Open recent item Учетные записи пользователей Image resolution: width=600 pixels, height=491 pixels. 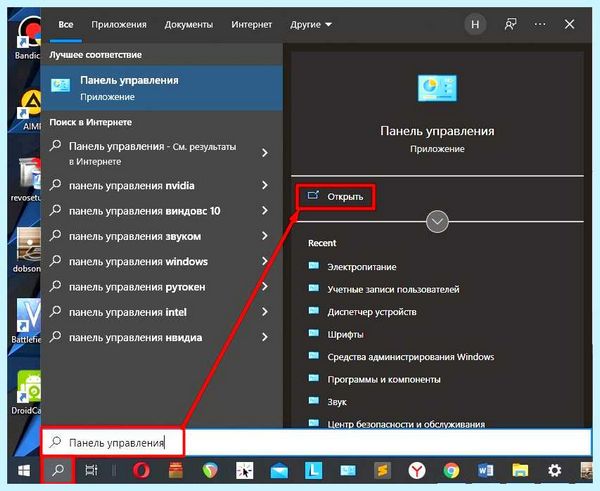coord(384,289)
